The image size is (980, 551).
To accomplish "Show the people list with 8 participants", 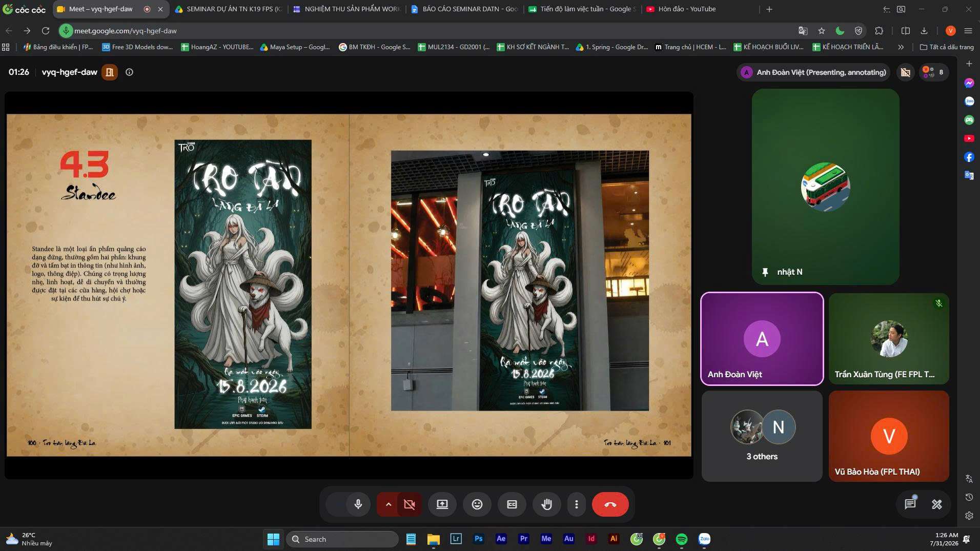I will tap(933, 72).
